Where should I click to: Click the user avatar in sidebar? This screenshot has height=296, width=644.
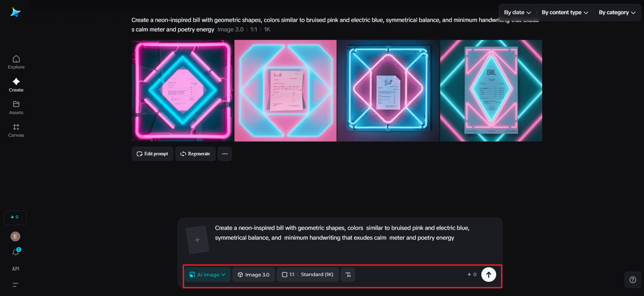(16, 237)
